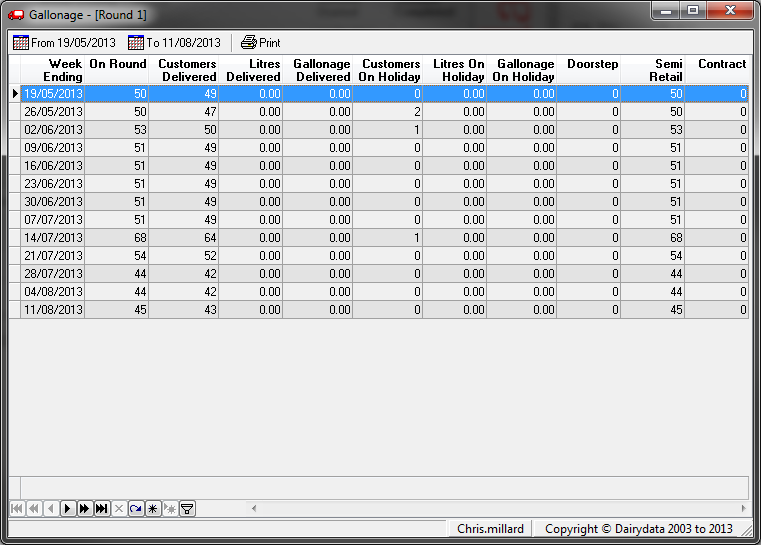This screenshot has width=761, height=545.
Task: Click the Customers Delivered column header
Action: [x=184, y=70]
